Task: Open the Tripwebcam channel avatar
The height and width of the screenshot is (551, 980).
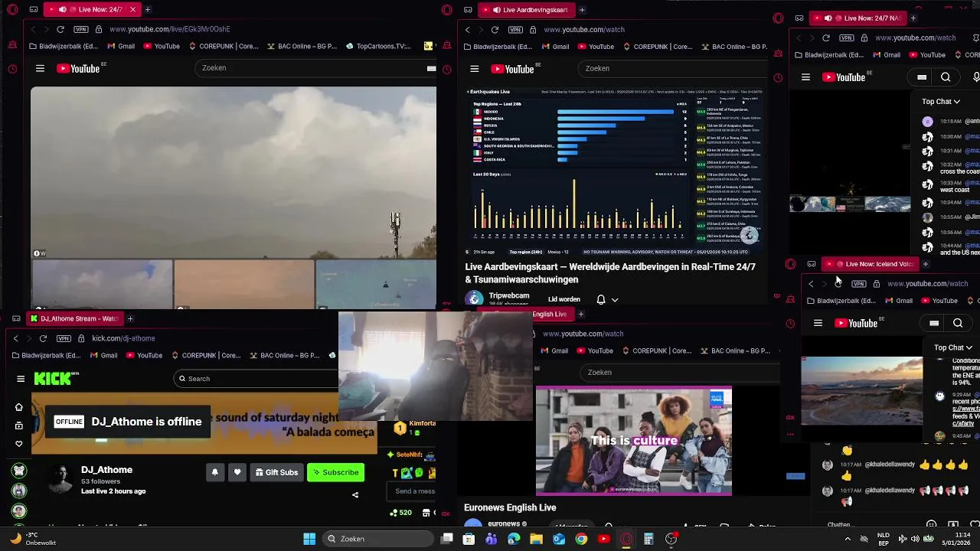Action: (x=475, y=299)
